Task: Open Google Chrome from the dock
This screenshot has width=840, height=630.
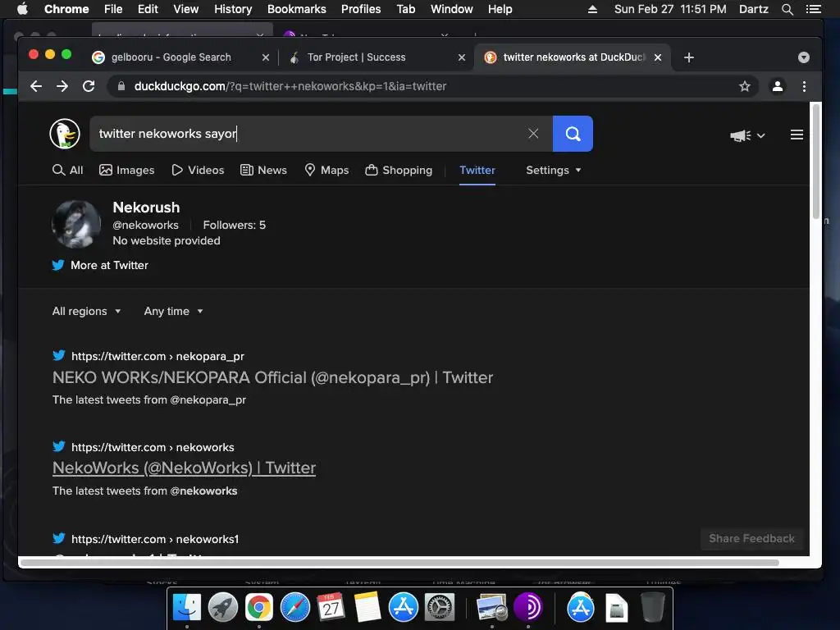Action: (x=258, y=608)
